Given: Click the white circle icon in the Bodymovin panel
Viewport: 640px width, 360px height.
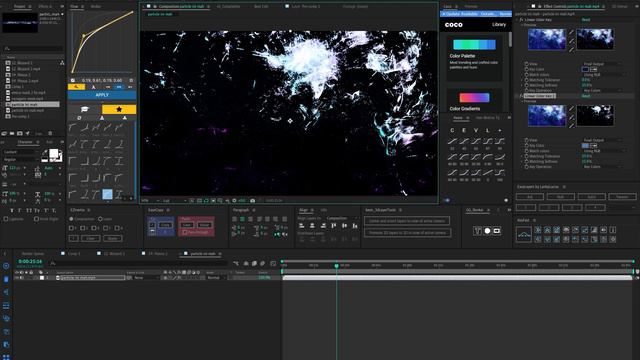Looking at the screenshot, I should pyautogui.click(x=487, y=231).
